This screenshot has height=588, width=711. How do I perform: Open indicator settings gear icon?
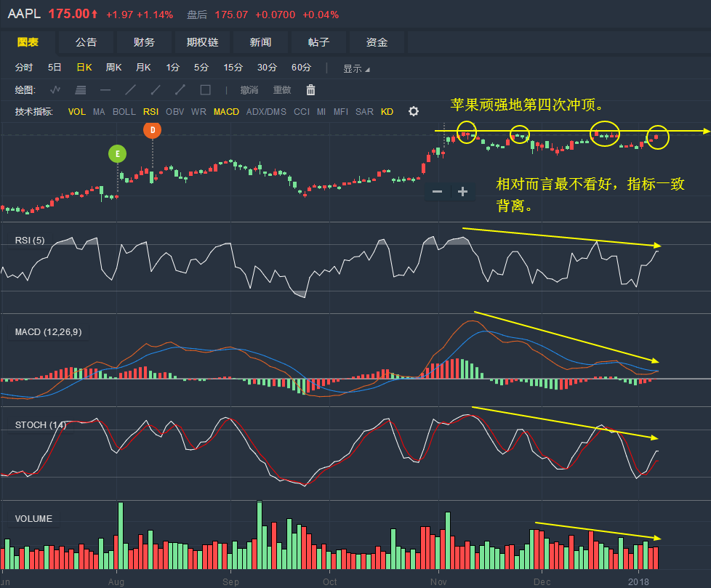click(414, 111)
